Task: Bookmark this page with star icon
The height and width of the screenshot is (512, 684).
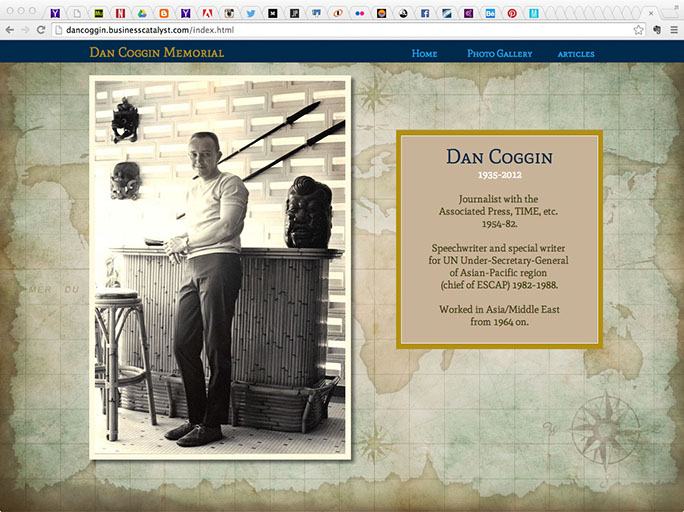Action: pos(638,30)
